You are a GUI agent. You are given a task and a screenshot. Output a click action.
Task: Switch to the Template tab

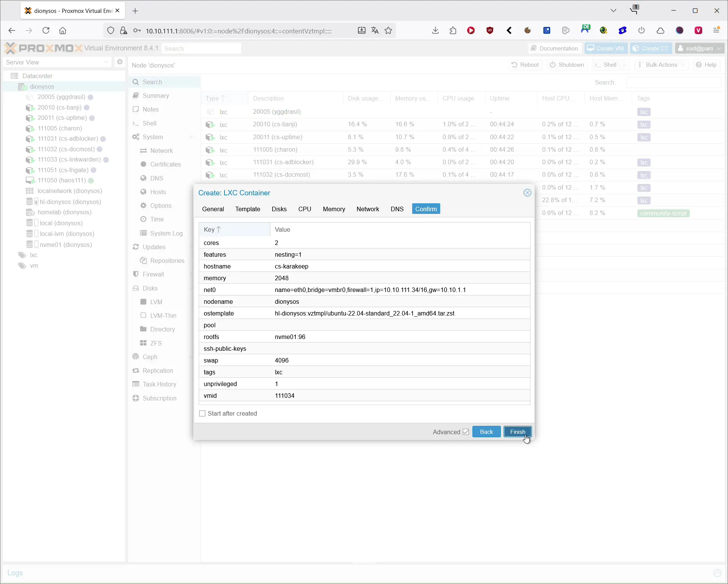(x=248, y=209)
